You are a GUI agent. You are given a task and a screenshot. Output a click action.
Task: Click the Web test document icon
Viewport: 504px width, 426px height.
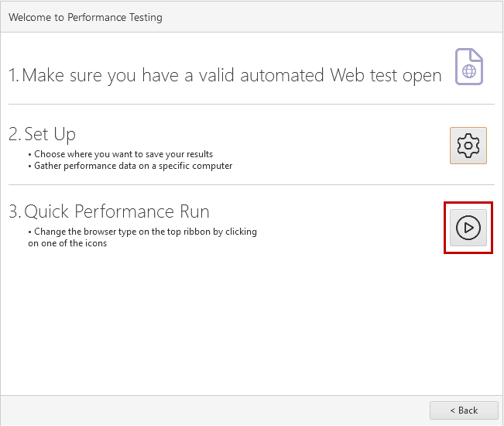point(469,67)
